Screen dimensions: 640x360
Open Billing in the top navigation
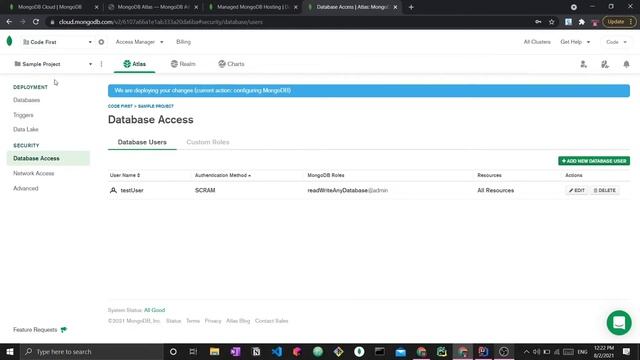[183, 42]
